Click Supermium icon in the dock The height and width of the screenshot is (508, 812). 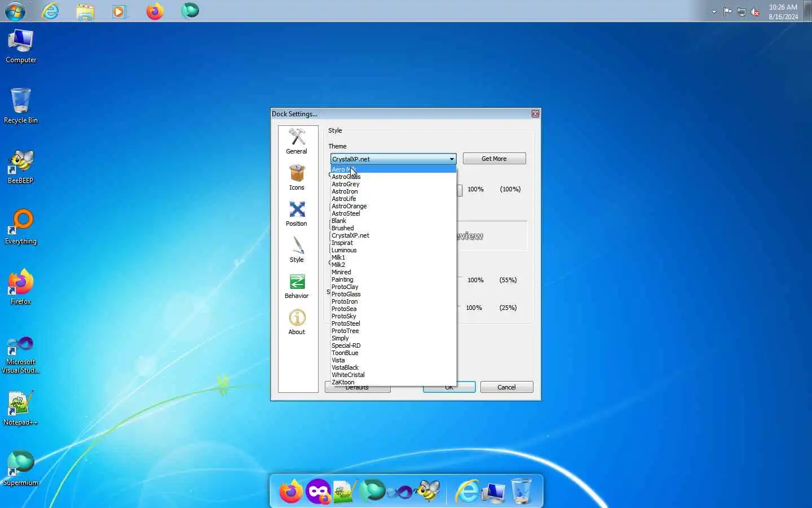(x=372, y=491)
